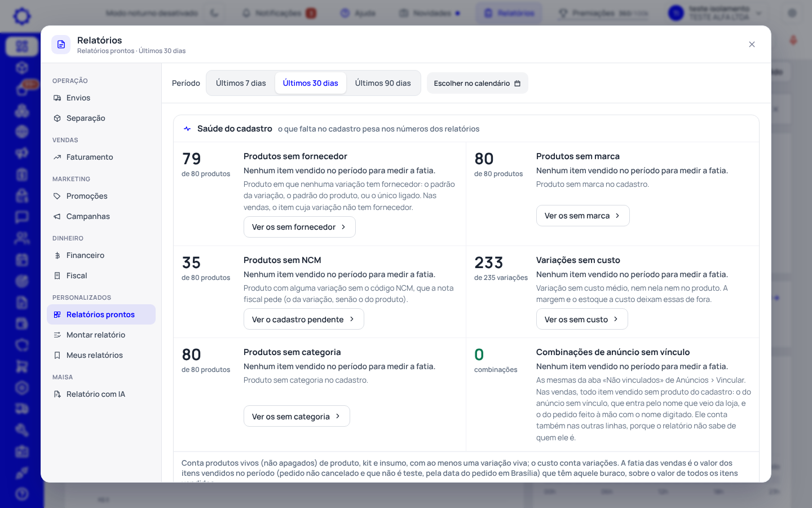Open Separação report section
Screen dimensions: 812x508
pyautogui.click(x=101, y=118)
